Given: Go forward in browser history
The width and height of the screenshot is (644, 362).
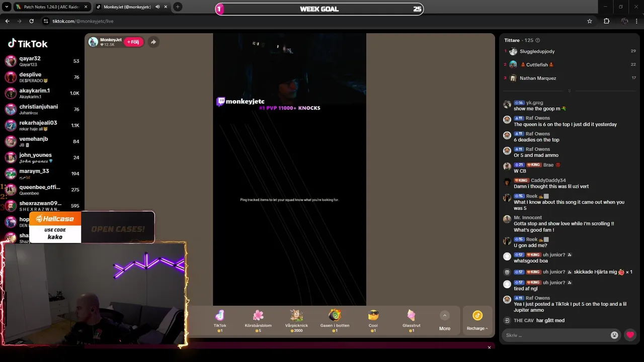Looking at the screenshot, I should coord(19,21).
